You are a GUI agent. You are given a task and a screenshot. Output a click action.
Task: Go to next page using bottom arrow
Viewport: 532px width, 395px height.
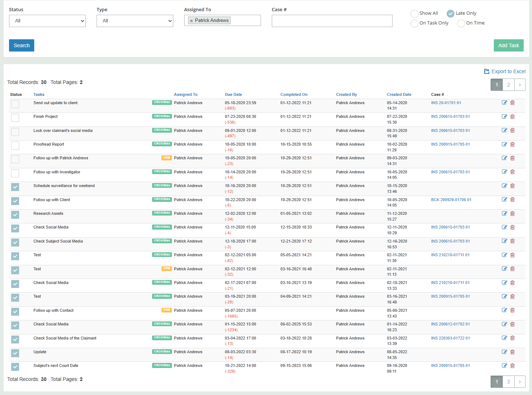click(520, 382)
